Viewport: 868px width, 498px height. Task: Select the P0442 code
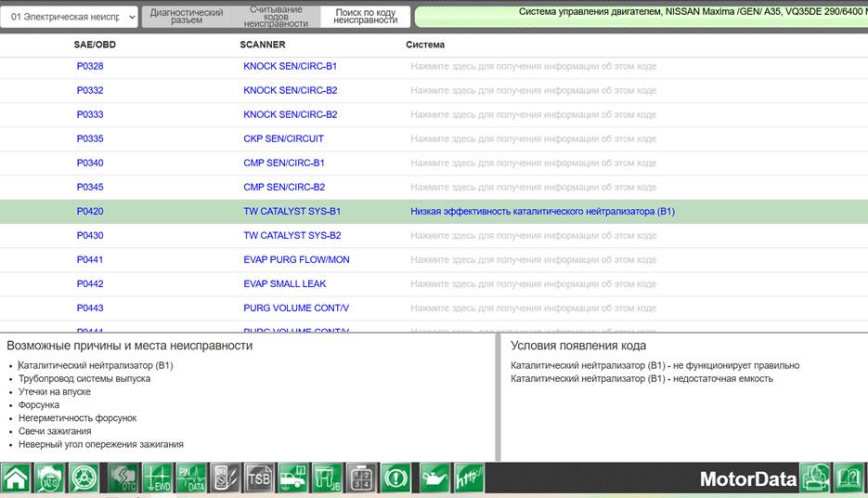pyautogui.click(x=90, y=283)
